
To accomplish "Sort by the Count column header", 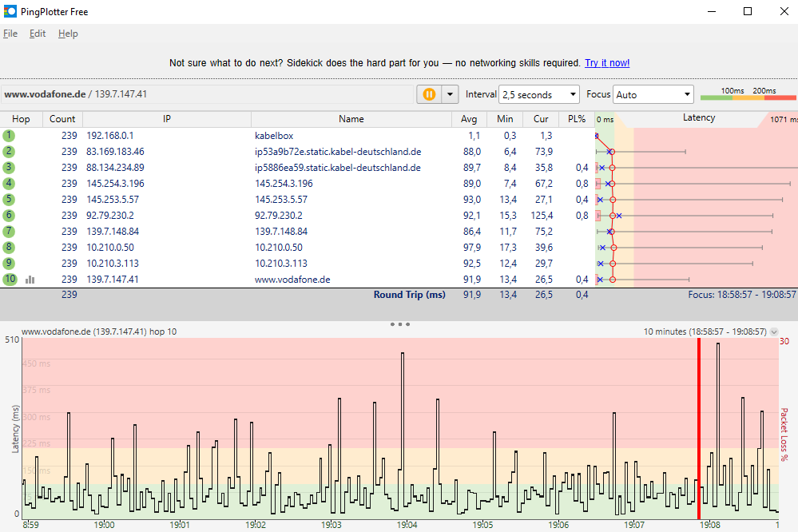I will [x=62, y=119].
